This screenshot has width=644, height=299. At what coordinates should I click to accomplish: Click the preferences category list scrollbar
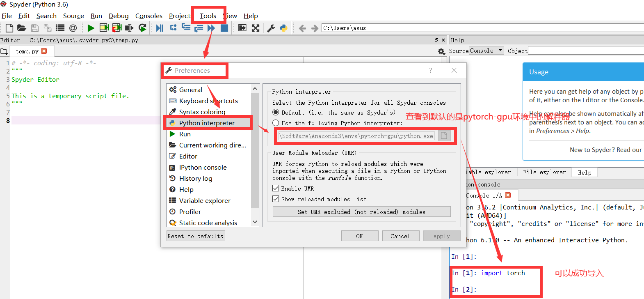[255, 150]
